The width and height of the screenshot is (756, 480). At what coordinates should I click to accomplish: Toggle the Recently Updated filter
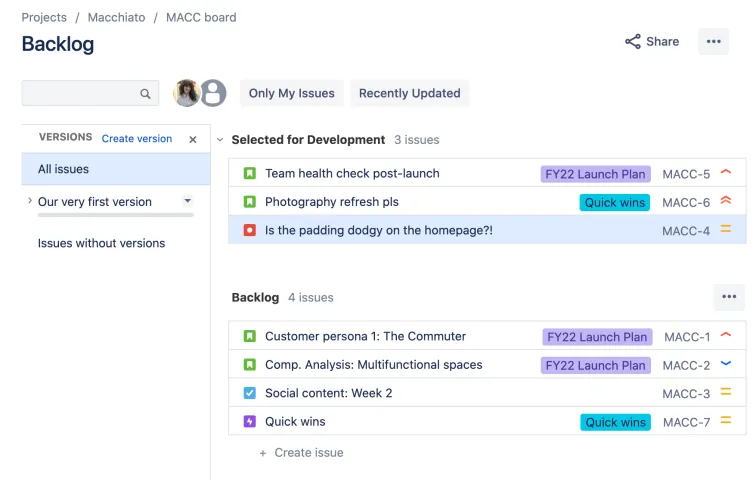point(410,93)
